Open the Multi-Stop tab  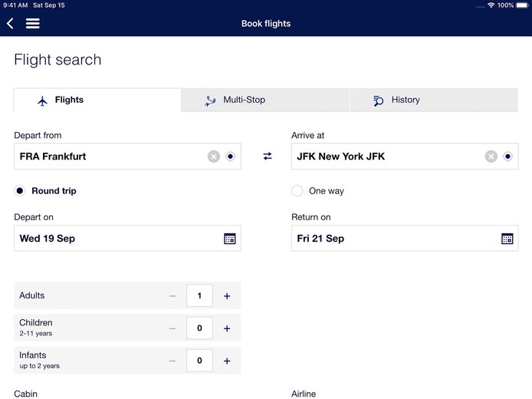click(265, 100)
